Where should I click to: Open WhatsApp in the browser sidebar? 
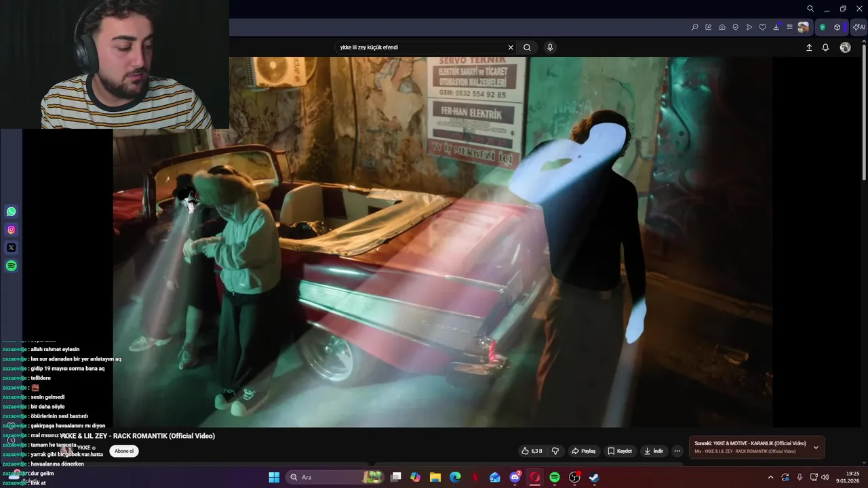[12, 211]
